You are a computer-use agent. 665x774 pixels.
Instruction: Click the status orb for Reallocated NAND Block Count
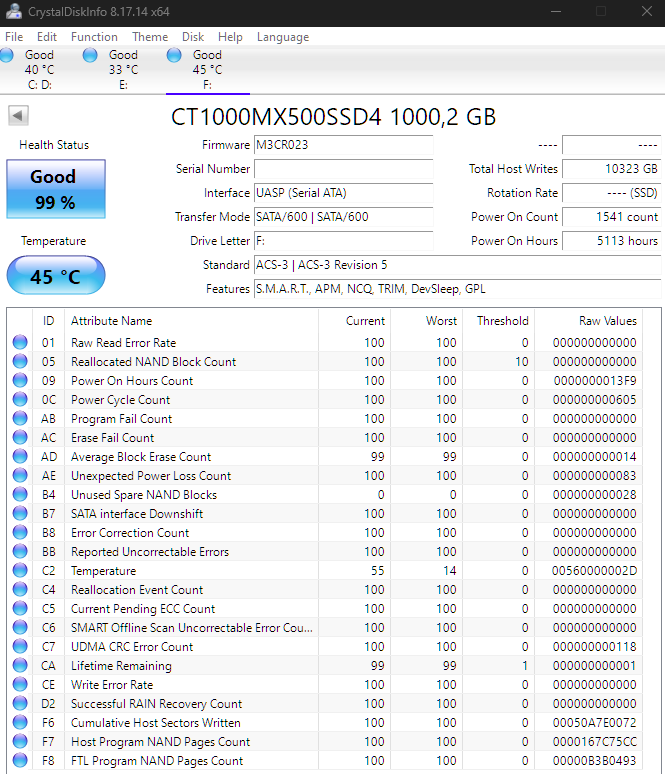[20, 361]
